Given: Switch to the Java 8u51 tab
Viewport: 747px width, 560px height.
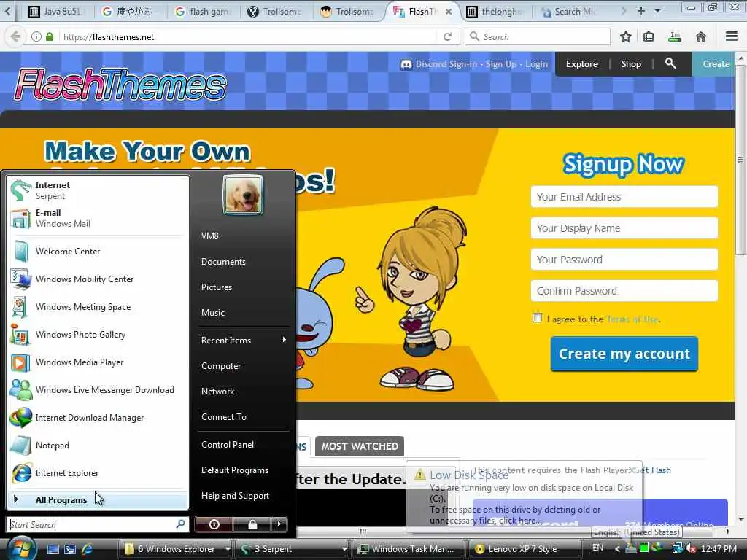Looking at the screenshot, I should (x=56, y=12).
